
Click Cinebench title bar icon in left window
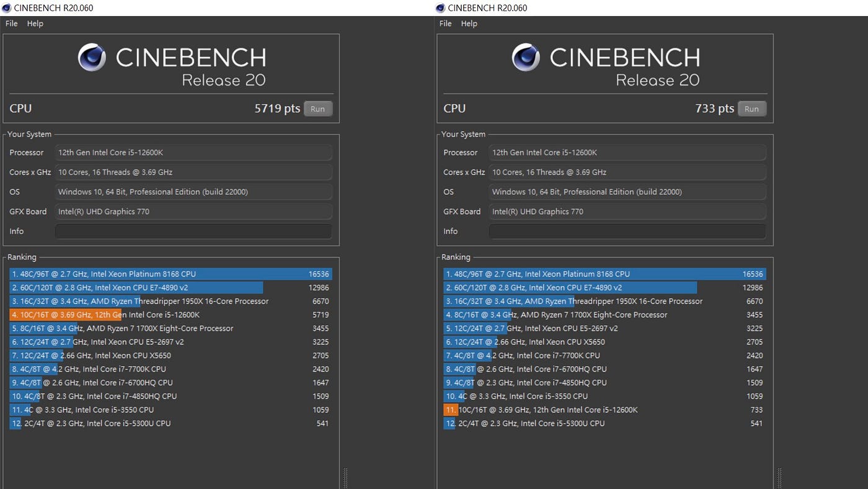(7, 8)
